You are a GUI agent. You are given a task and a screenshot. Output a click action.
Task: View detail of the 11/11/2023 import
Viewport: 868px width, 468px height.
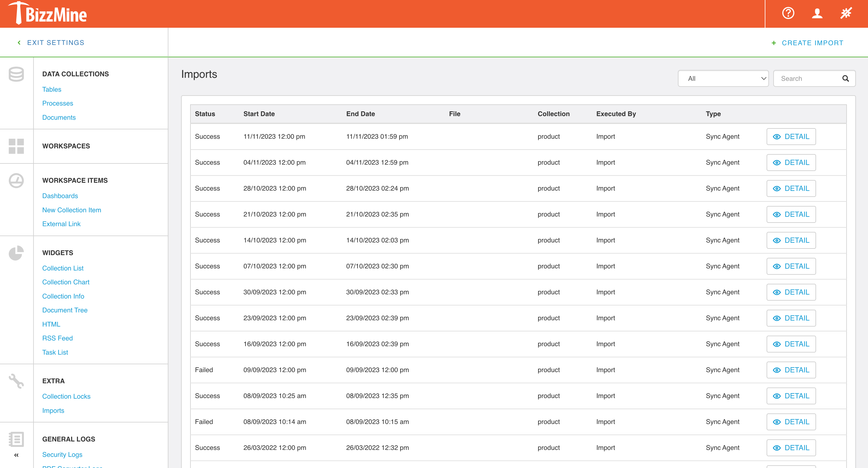click(x=791, y=136)
